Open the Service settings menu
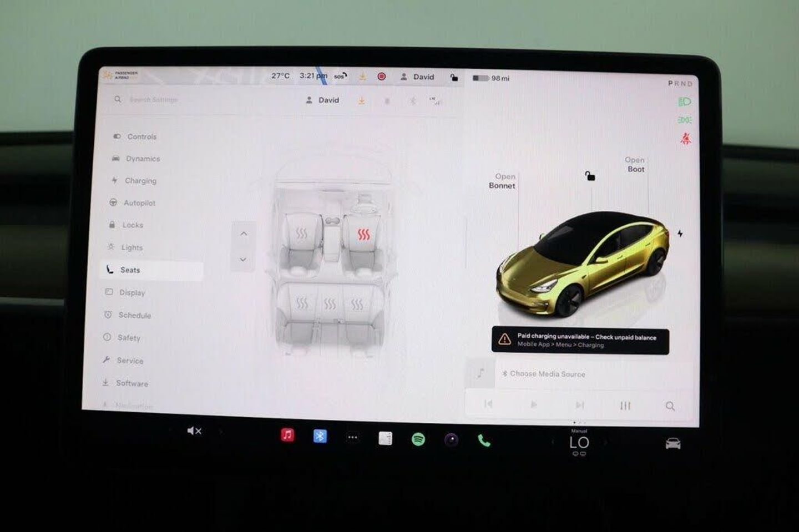799x532 pixels. pos(123,361)
